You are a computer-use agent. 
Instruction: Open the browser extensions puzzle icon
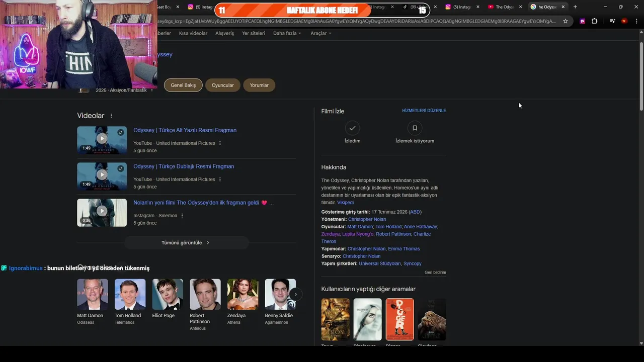click(x=594, y=21)
